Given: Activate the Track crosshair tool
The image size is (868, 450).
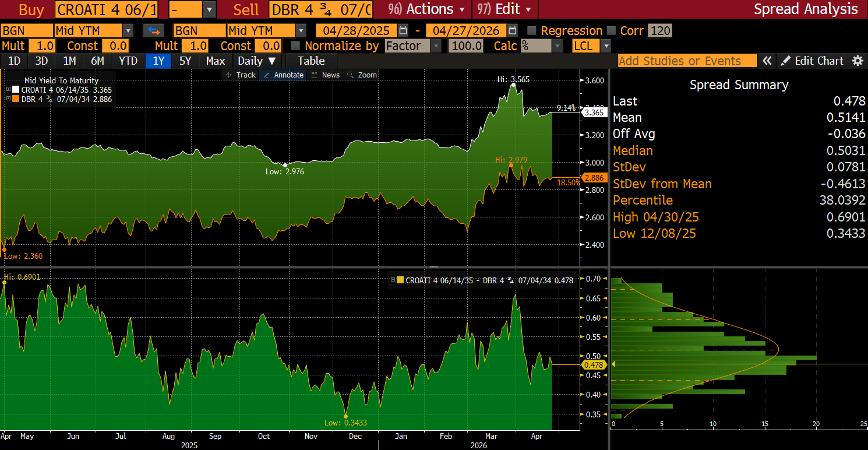Looking at the screenshot, I should click(x=241, y=75).
